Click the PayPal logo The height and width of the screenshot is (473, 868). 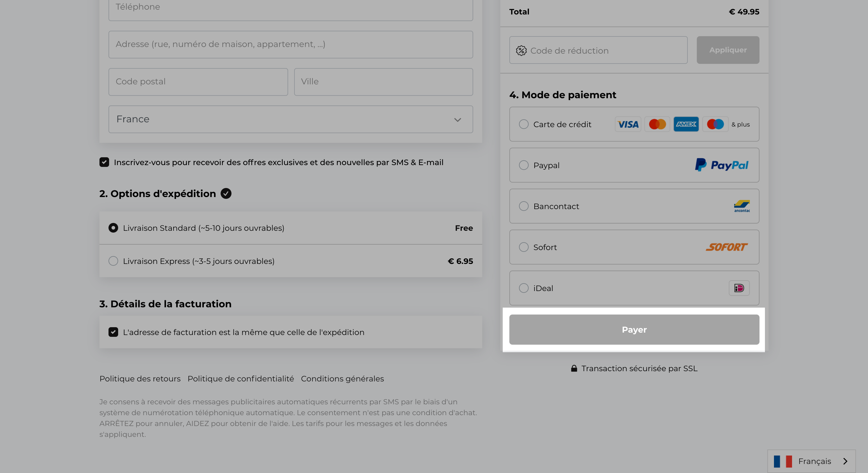click(722, 165)
